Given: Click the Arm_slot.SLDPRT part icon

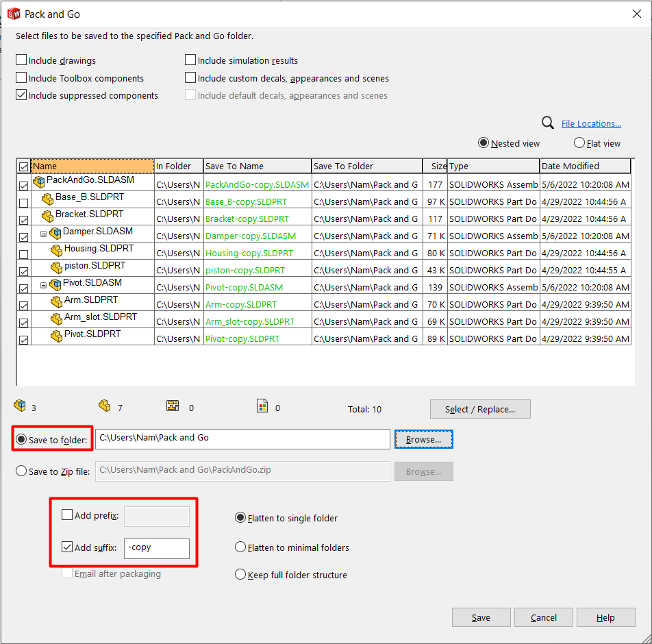Looking at the screenshot, I should [57, 319].
